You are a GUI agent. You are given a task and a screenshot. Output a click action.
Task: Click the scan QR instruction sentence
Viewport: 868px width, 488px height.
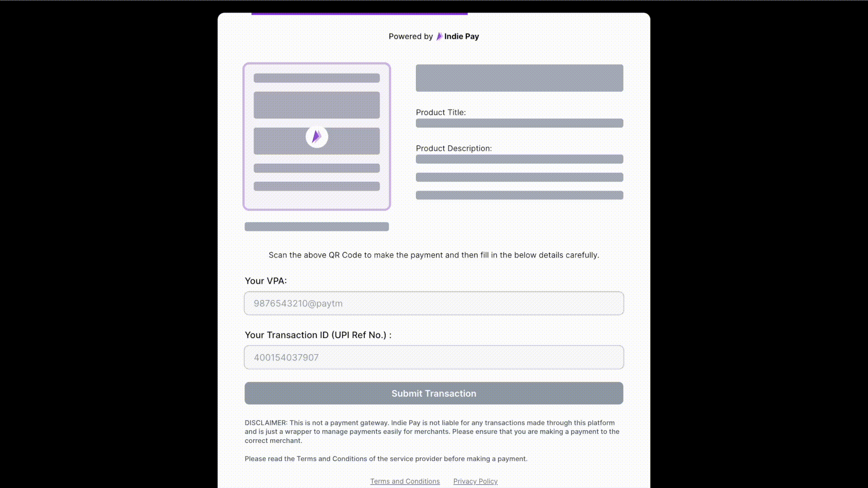point(434,255)
